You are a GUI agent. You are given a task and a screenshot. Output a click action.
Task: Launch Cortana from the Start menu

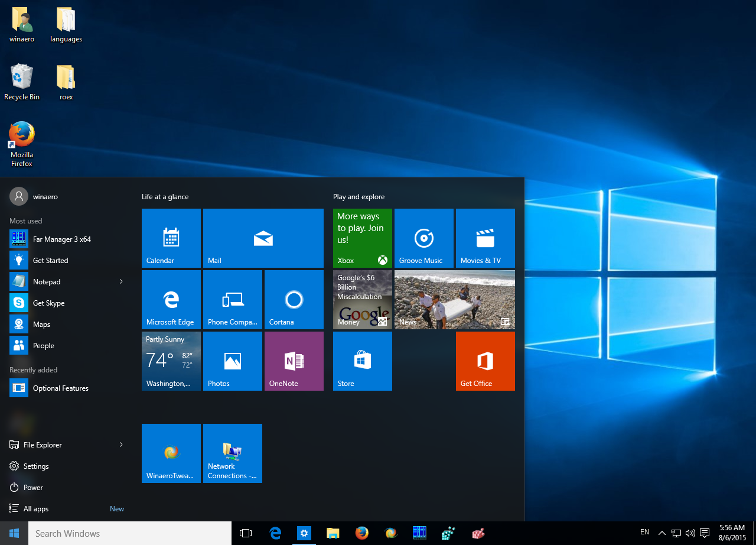[294, 299]
